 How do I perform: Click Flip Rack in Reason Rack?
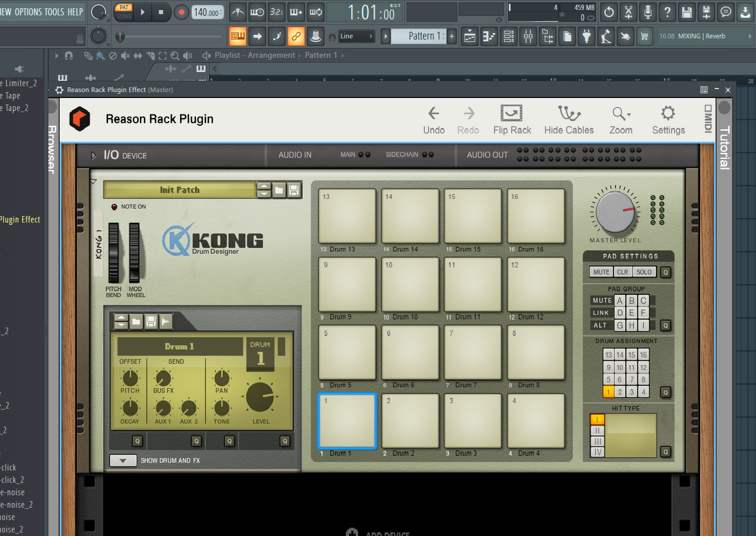pyautogui.click(x=512, y=120)
